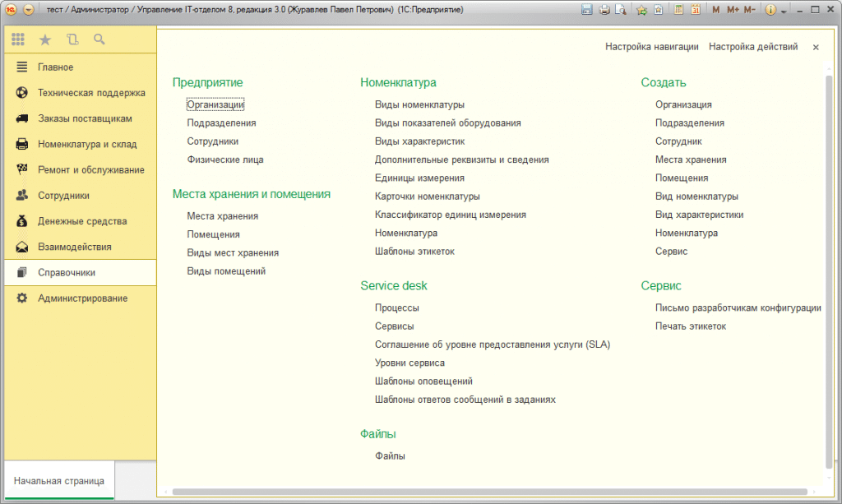Open the main menu dropdown arrow beside the 1C logo
The image size is (842, 504).
click(x=29, y=10)
